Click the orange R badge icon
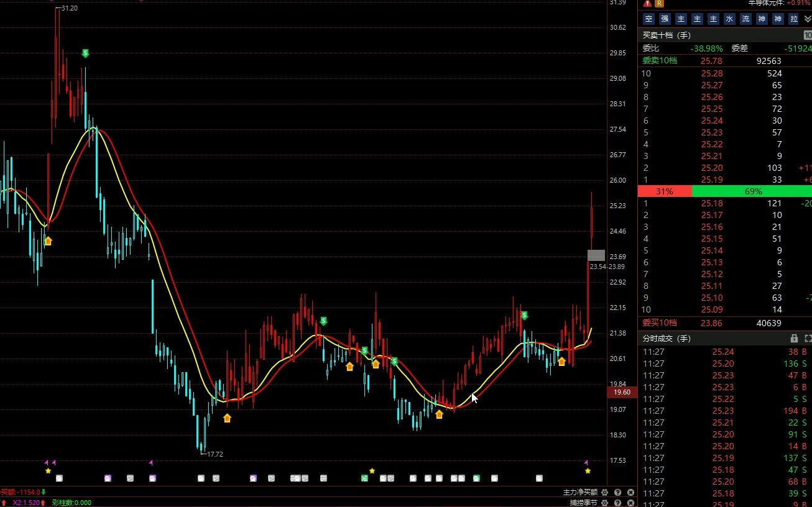 [660, 3]
